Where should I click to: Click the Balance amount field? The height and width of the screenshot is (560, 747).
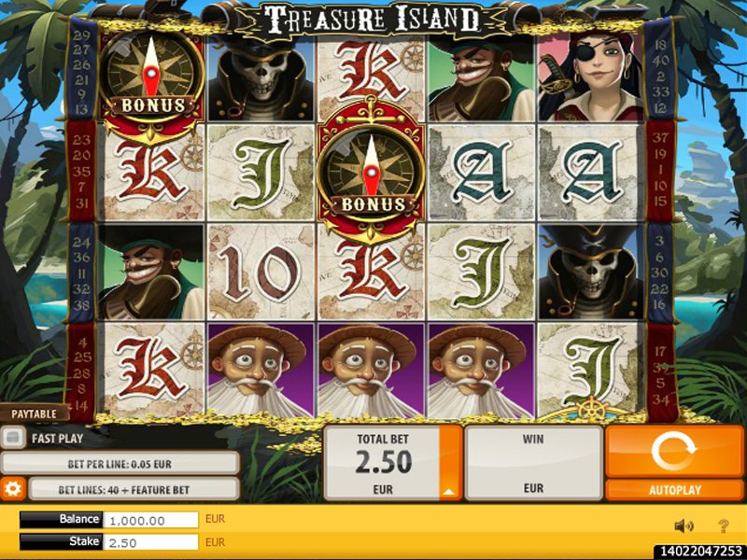coord(150,520)
